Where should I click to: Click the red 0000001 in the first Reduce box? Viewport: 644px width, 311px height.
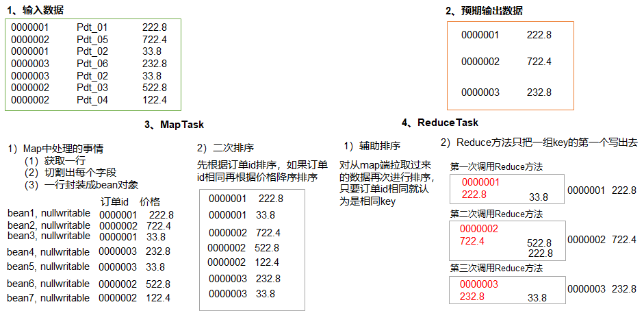point(480,182)
